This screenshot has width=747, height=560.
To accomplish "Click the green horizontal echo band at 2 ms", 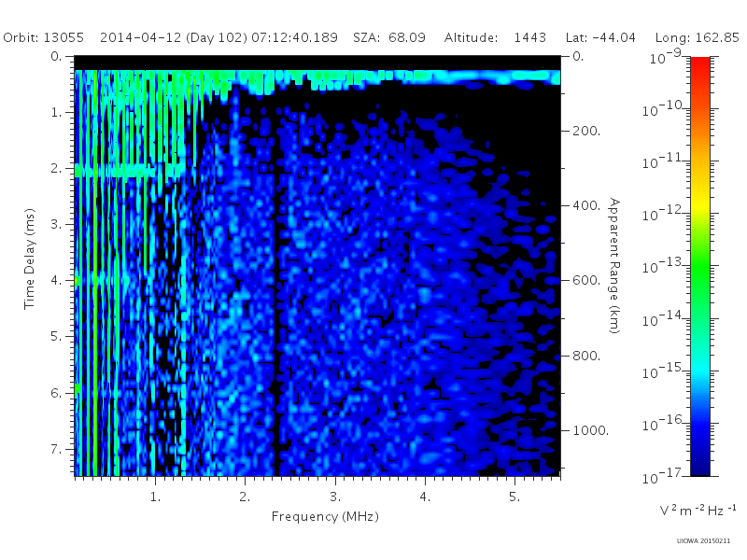I will coord(129,170).
